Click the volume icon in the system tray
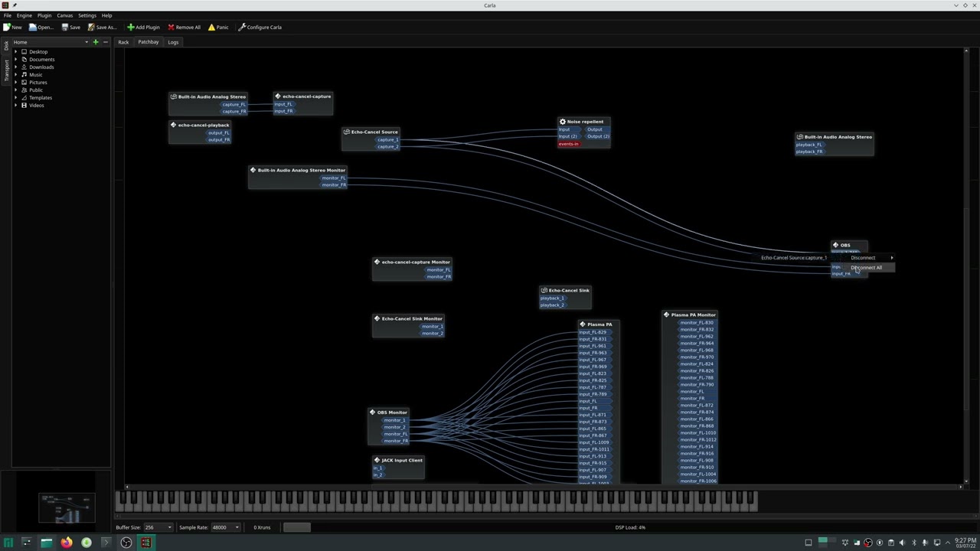The width and height of the screenshot is (980, 551). pos(902,543)
